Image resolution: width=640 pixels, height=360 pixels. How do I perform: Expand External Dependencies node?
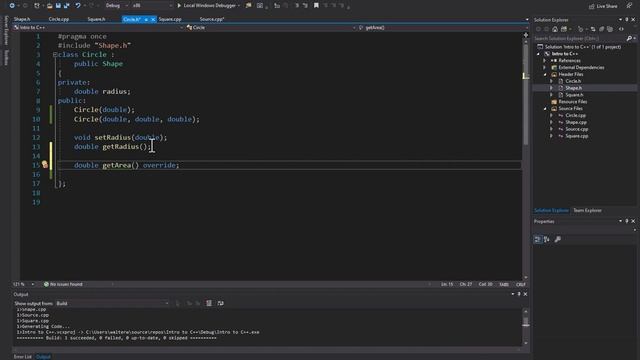tap(544, 67)
